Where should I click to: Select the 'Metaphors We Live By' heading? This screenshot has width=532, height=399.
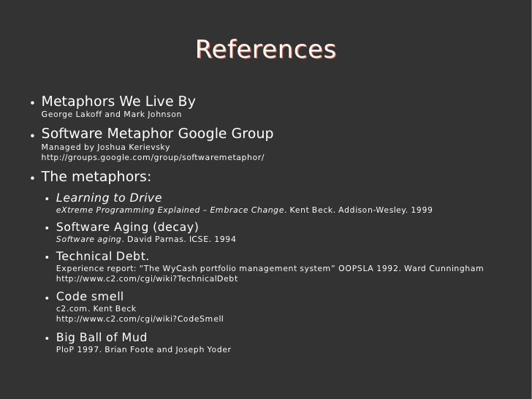[118, 102]
